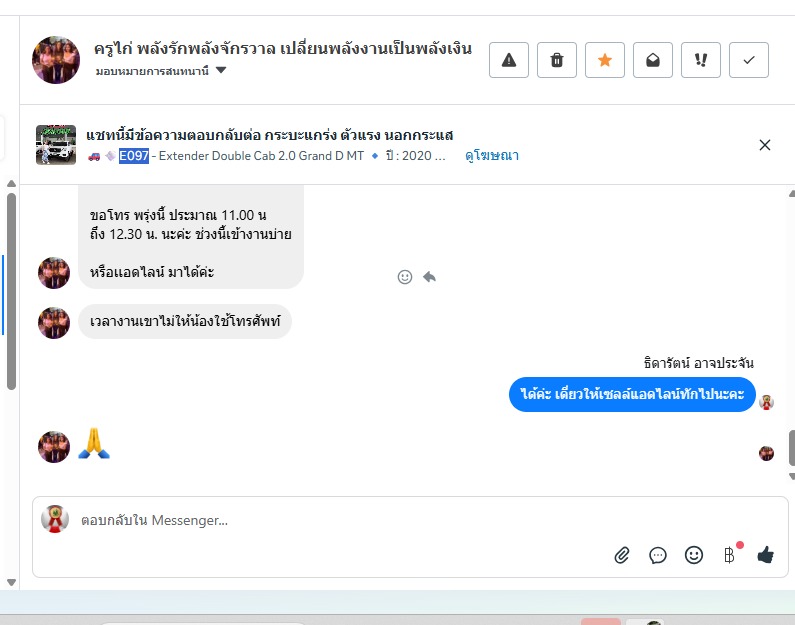Image resolution: width=795 pixels, height=625 pixels.
Task: Open the truck ad thumbnail image
Action: tap(56, 145)
